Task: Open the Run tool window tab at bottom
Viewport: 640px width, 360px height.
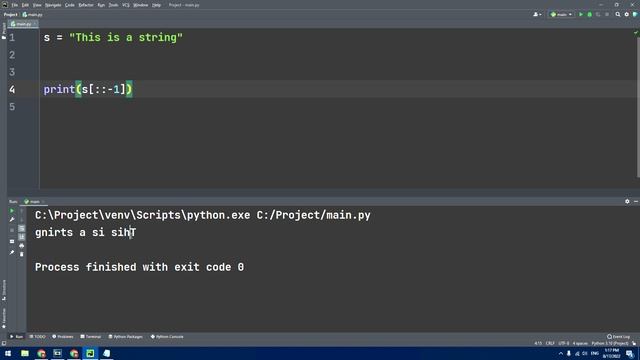Action: (17, 337)
